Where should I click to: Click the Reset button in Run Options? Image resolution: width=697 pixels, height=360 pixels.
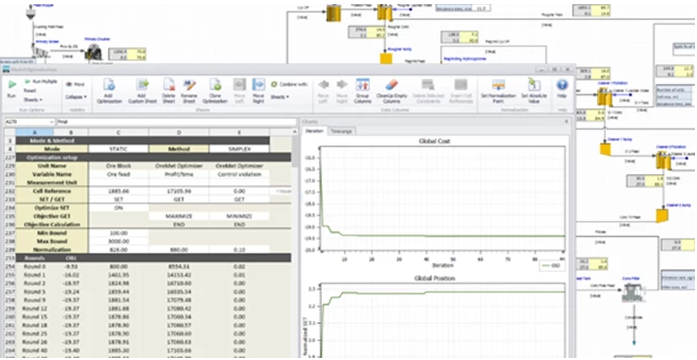coord(30,91)
